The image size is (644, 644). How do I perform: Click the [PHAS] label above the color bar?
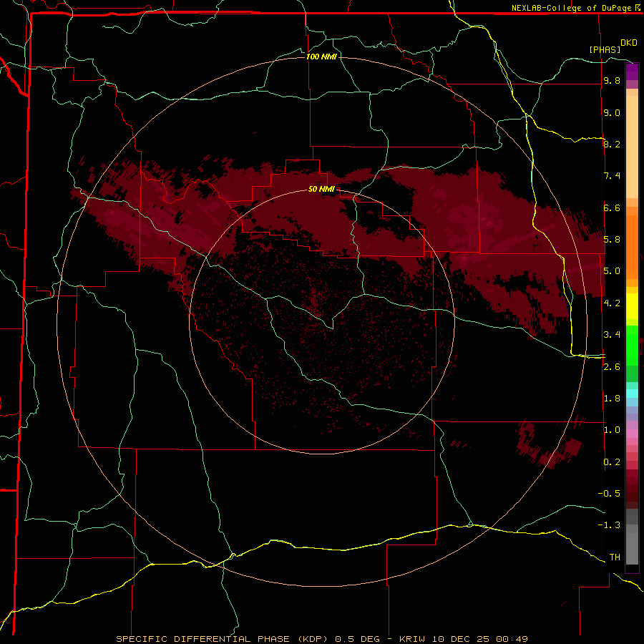[x=605, y=49]
